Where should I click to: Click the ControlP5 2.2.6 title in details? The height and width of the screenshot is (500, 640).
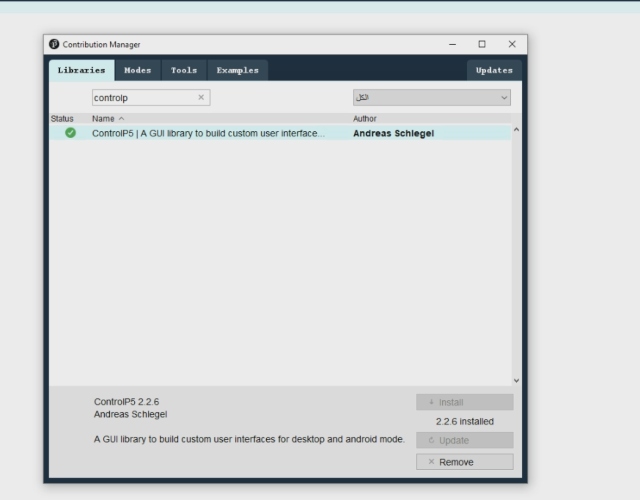pyautogui.click(x=127, y=402)
